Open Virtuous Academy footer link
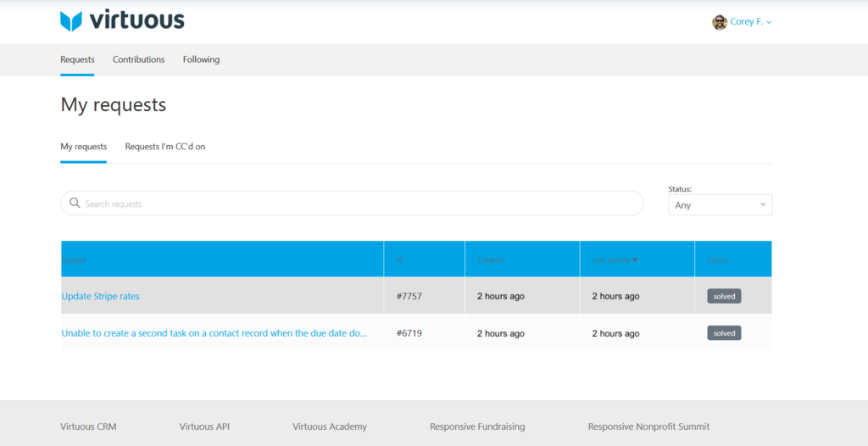The height and width of the screenshot is (446, 868). pyautogui.click(x=330, y=426)
